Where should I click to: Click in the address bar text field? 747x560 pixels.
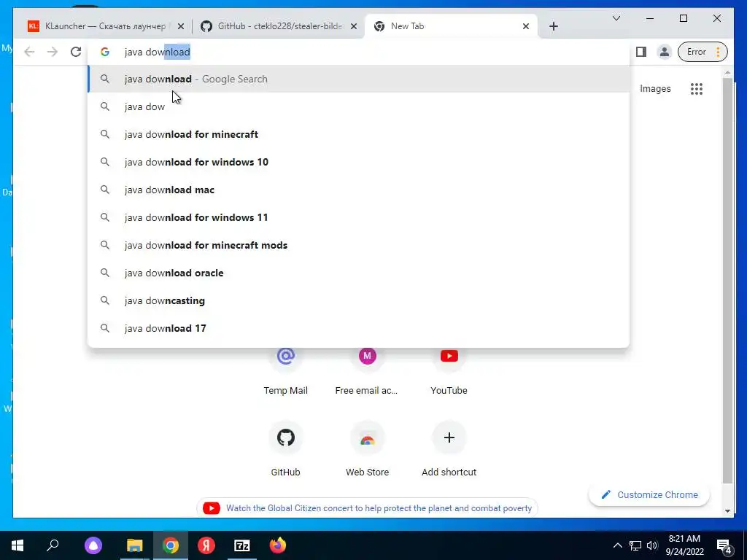(x=357, y=52)
